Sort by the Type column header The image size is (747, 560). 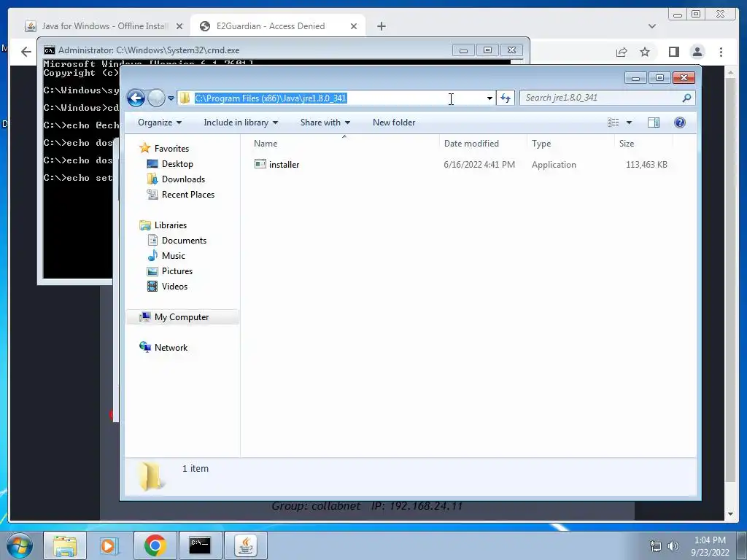coord(570,144)
